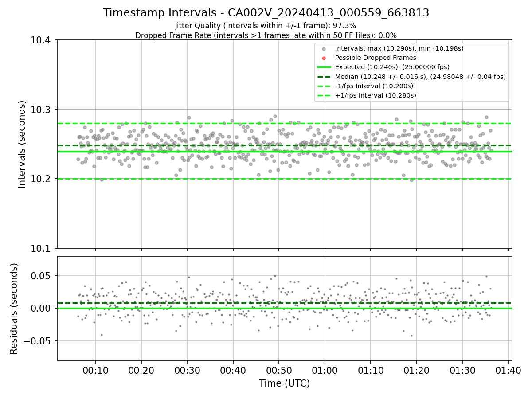Click the legend entry 'Possible Dropped Frames'

[x=376, y=58]
